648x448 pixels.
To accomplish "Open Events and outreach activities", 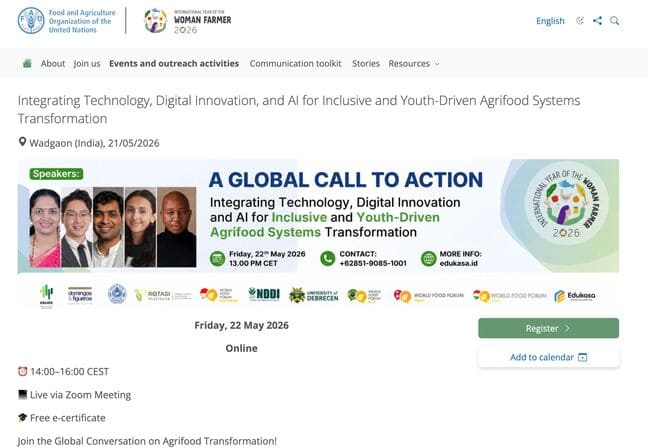I will click(x=174, y=64).
